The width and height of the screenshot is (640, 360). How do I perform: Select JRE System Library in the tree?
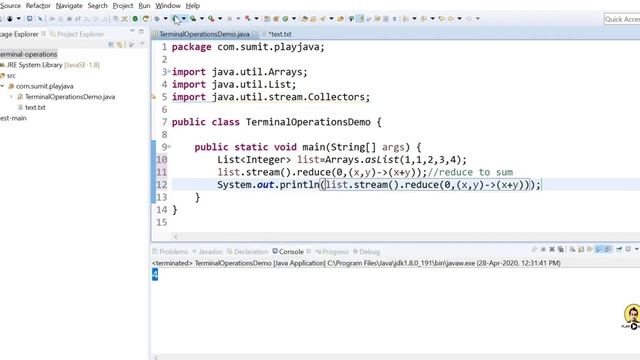[x=53, y=65]
